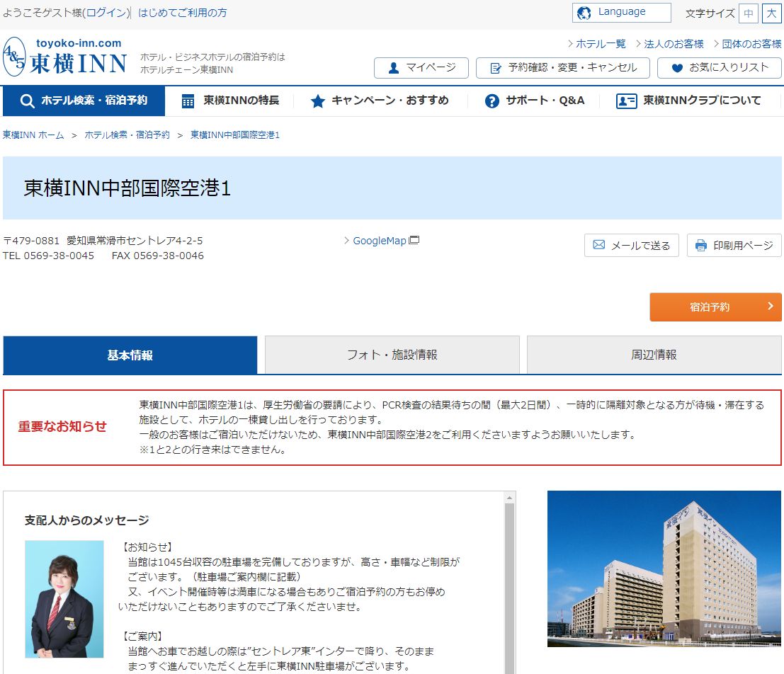Click the 【お知らせ】 text
This screenshot has height=674, width=784.
click(147, 547)
